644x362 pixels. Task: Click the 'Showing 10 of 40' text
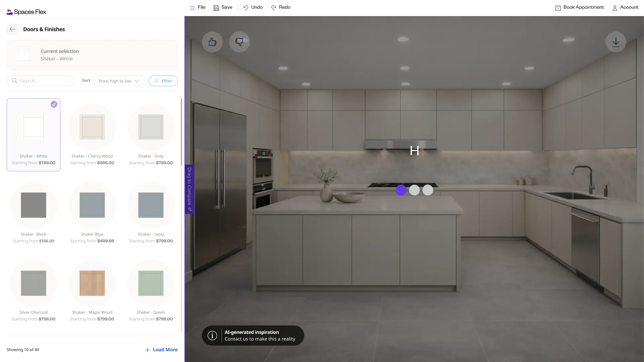(x=23, y=350)
